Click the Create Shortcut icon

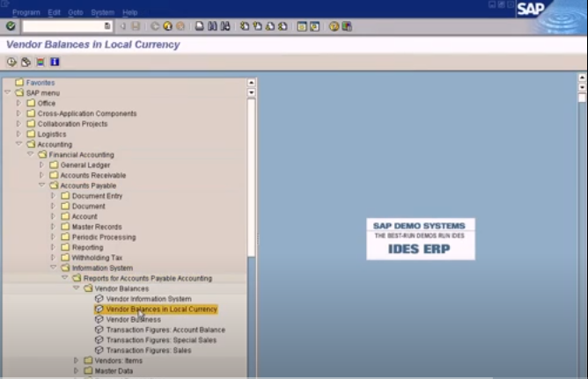pos(314,26)
